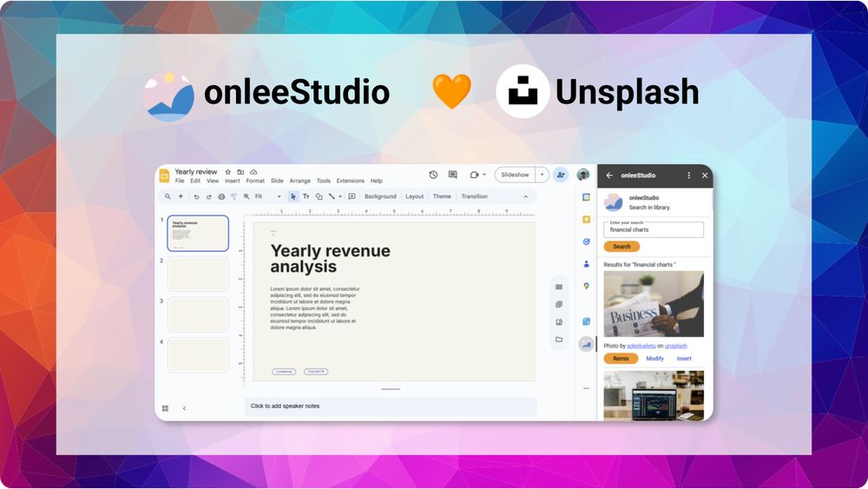The width and height of the screenshot is (868, 489).
Task: Expand the Line tool dropdown arrow
Action: tap(340, 196)
